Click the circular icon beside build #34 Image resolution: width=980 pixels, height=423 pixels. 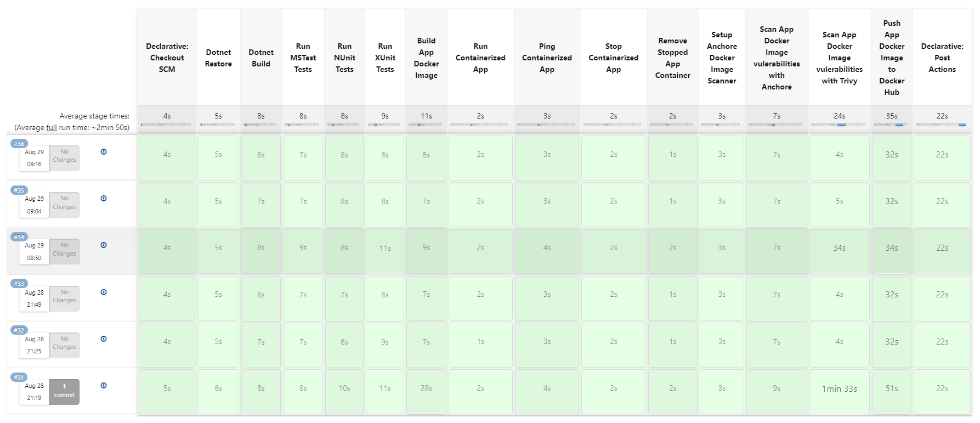point(104,245)
